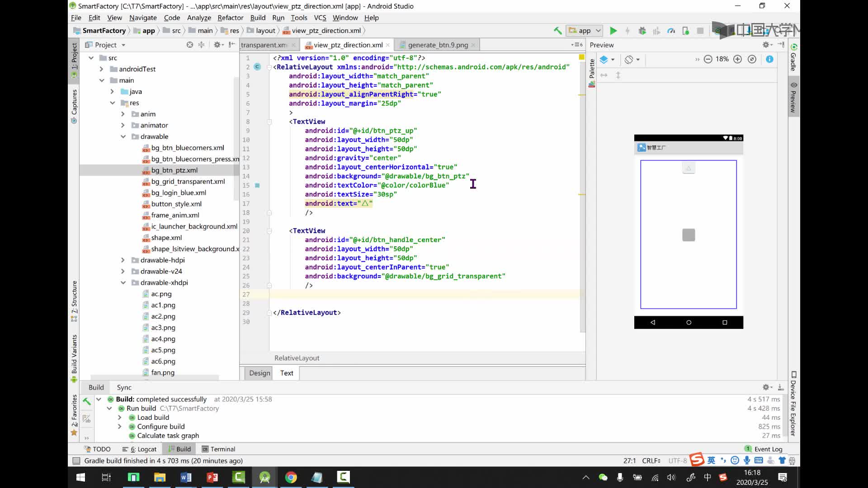Collapse the src folder in project tree
This screenshot has height=488, width=868.
tap(91, 58)
